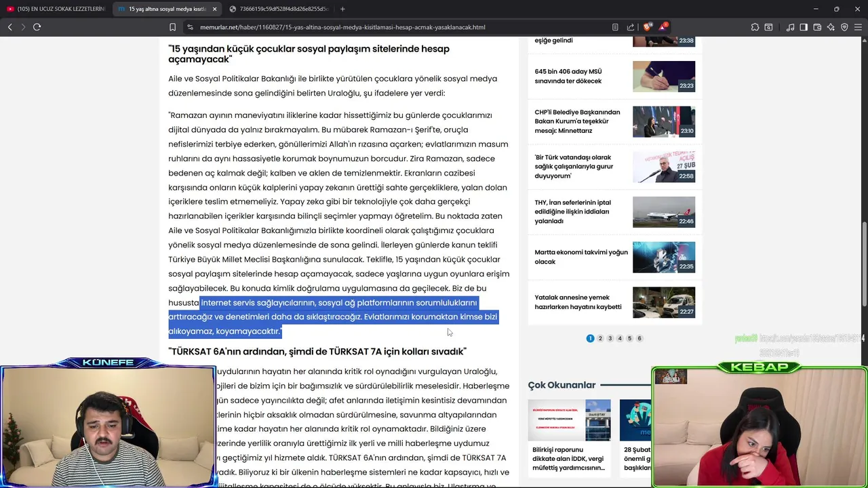Open 'Bilirkişi raporunu dikkate alan İDDK' article

(x=569, y=459)
